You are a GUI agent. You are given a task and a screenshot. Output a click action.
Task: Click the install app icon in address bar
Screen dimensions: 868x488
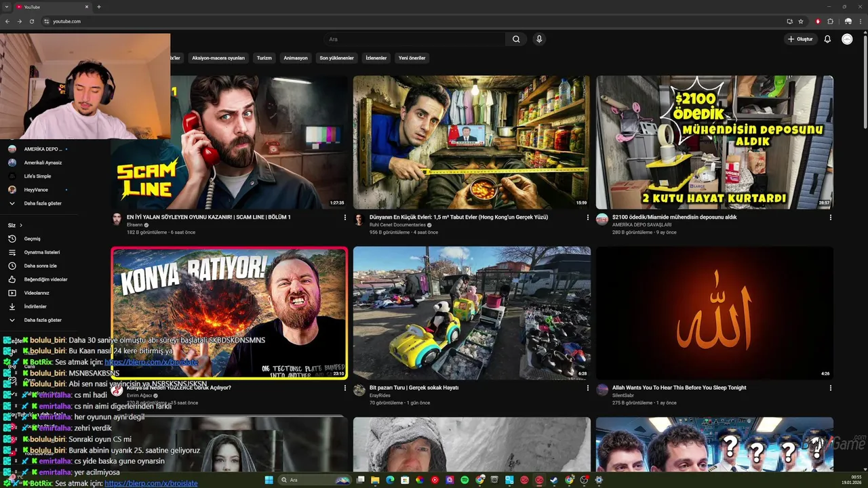point(789,21)
